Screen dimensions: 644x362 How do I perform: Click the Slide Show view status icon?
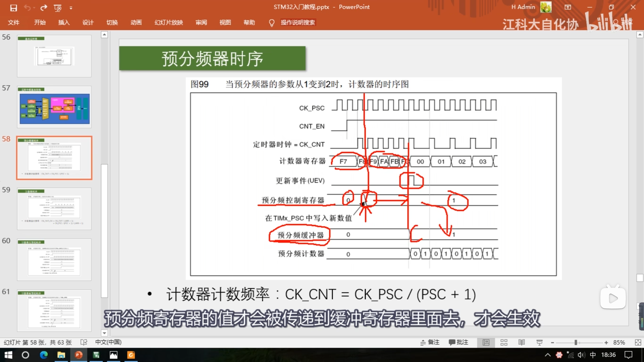(x=539, y=342)
